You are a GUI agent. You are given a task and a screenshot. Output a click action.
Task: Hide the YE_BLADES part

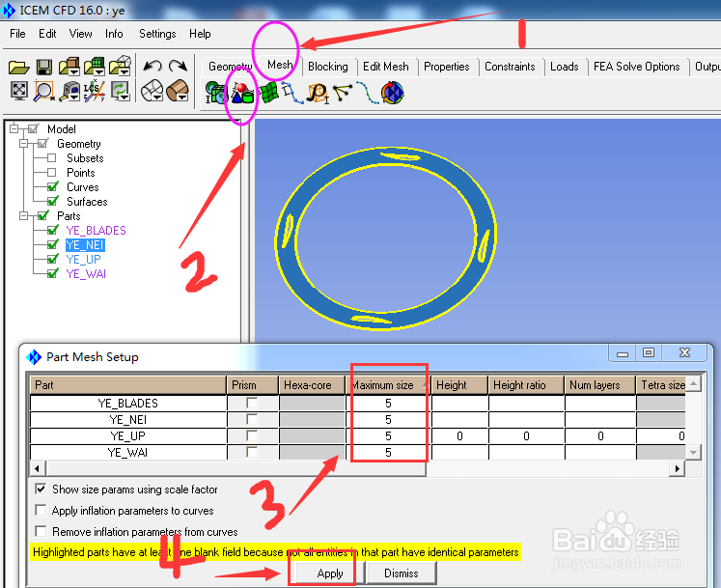coord(53,230)
